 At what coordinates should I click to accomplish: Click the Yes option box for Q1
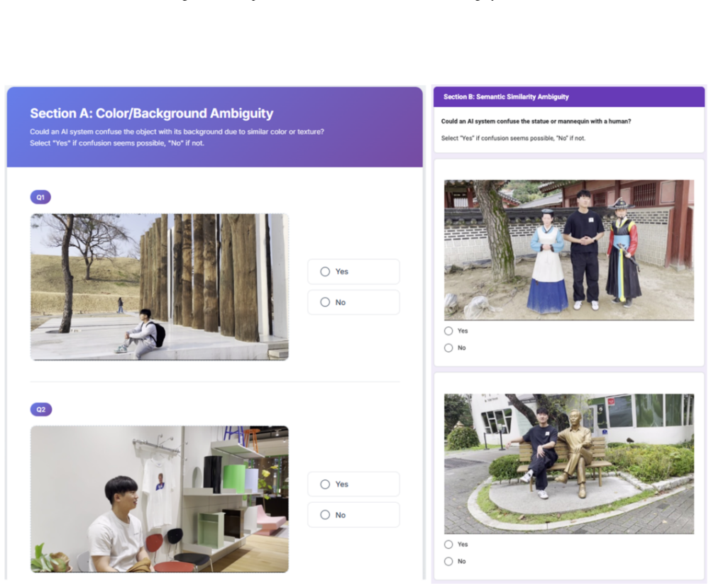tap(353, 272)
